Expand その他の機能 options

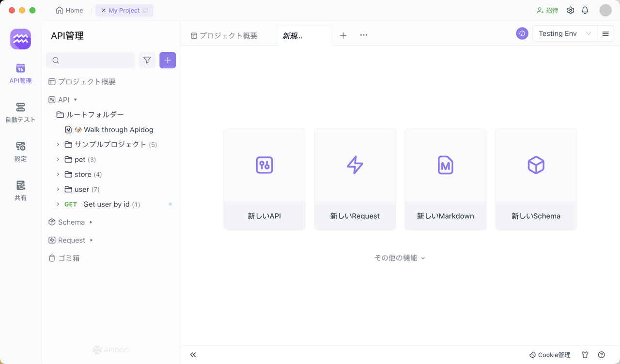(x=400, y=258)
